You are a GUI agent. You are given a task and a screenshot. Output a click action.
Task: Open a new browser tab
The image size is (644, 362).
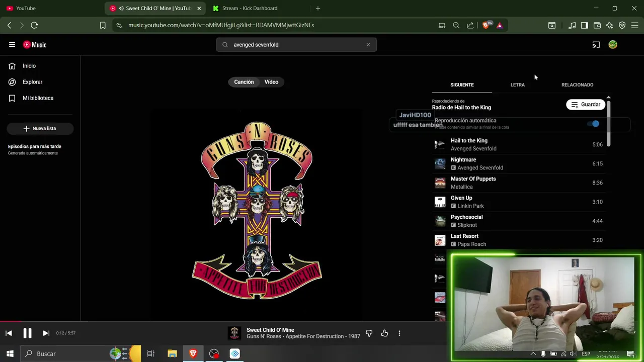point(318,8)
